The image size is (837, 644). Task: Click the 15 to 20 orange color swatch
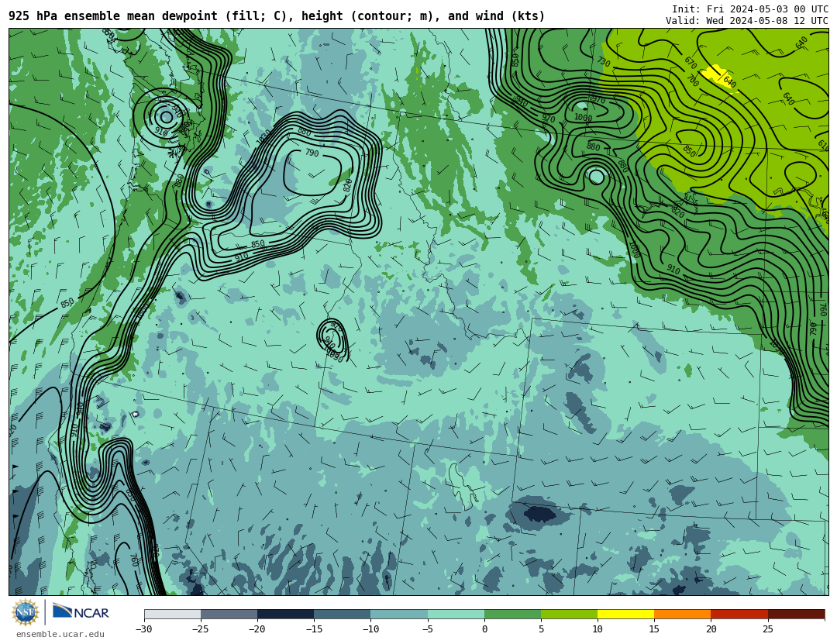pos(683,614)
